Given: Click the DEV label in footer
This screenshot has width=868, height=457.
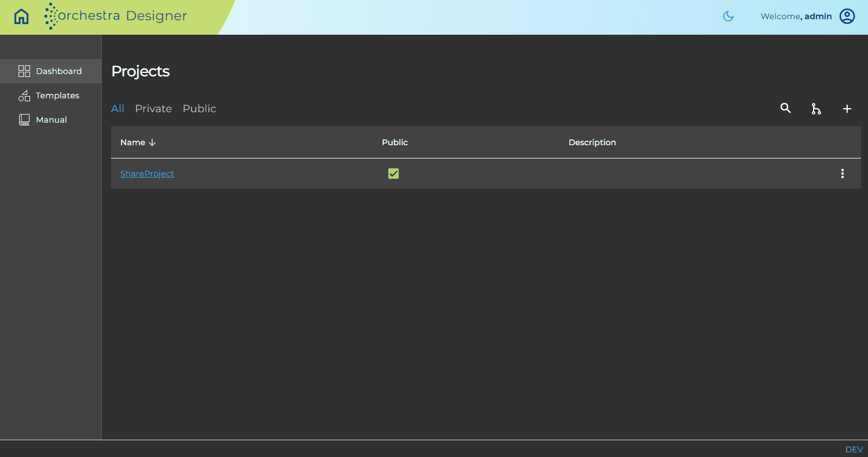Looking at the screenshot, I should tap(854, 449).
